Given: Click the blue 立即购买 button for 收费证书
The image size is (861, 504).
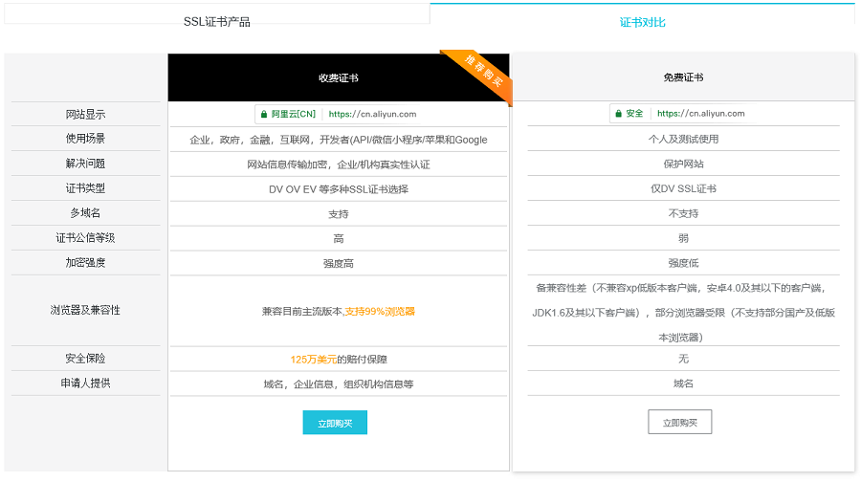Looking at the screenshot, I should click(335, 423).
